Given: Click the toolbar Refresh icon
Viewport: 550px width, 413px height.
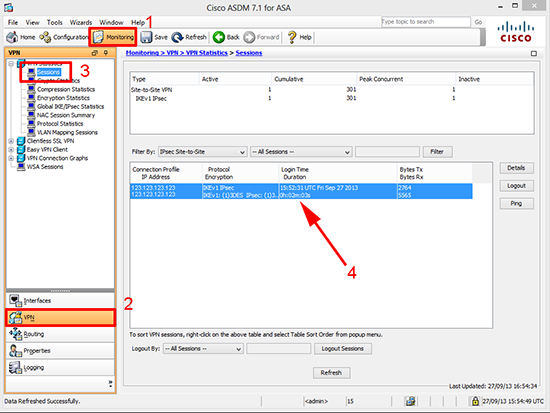Looking at the screenshot, I should (x=177, y=37).
